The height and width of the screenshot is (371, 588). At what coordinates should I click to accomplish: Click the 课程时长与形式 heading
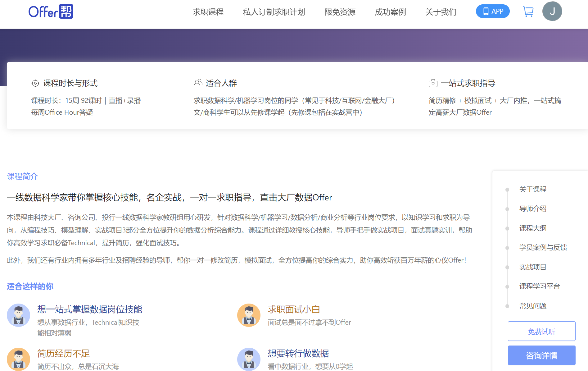pos(70,83)
